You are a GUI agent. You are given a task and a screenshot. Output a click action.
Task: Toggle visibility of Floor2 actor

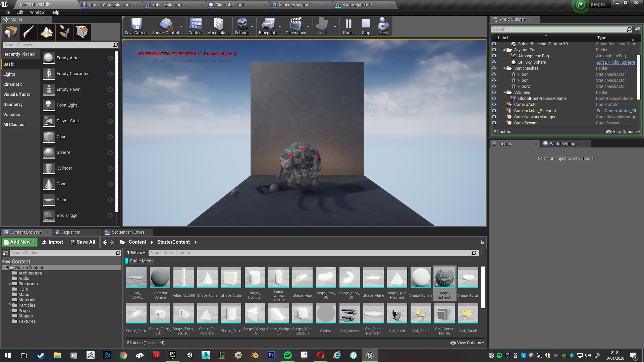(494, 86)
